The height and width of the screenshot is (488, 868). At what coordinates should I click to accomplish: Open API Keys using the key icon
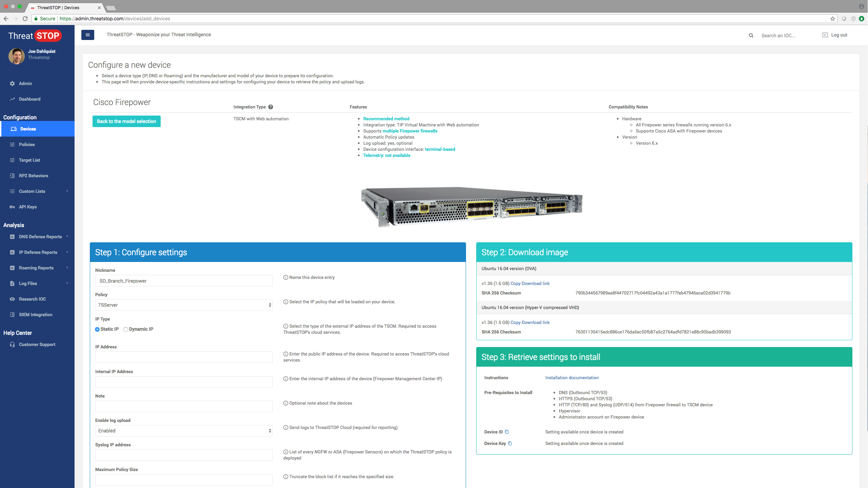point(12,207)
